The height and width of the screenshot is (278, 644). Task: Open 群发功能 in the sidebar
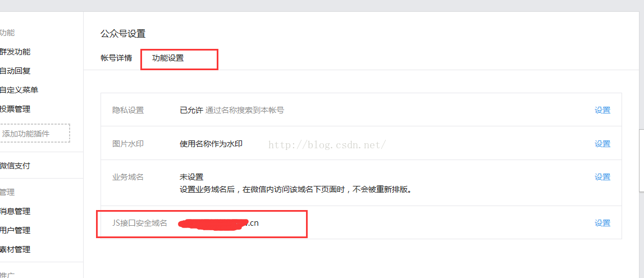pos(15,52)
